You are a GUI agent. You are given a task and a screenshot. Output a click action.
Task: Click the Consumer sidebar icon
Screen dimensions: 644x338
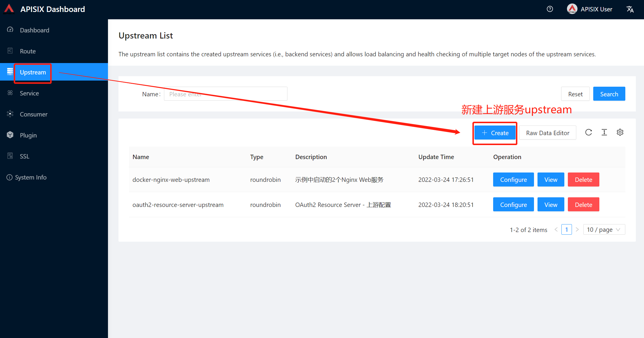[x=10, y=114]
